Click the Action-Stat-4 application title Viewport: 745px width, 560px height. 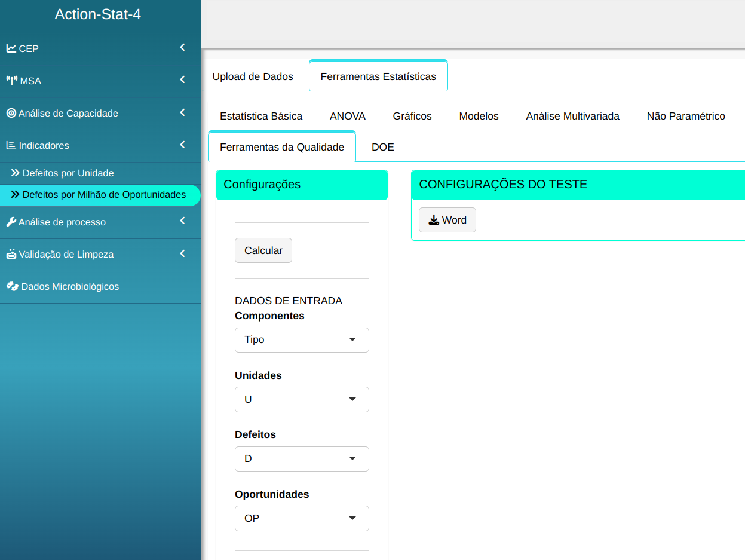(98, 14)
